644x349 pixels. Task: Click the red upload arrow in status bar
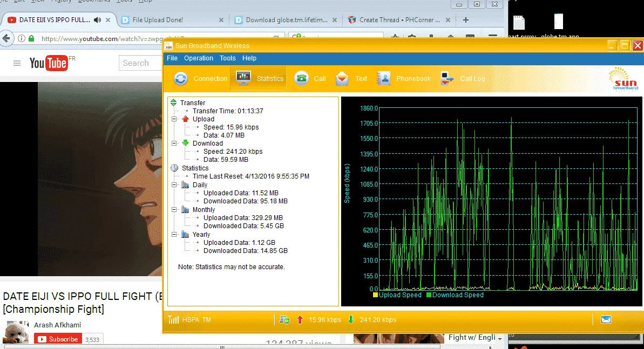[300, 319]
